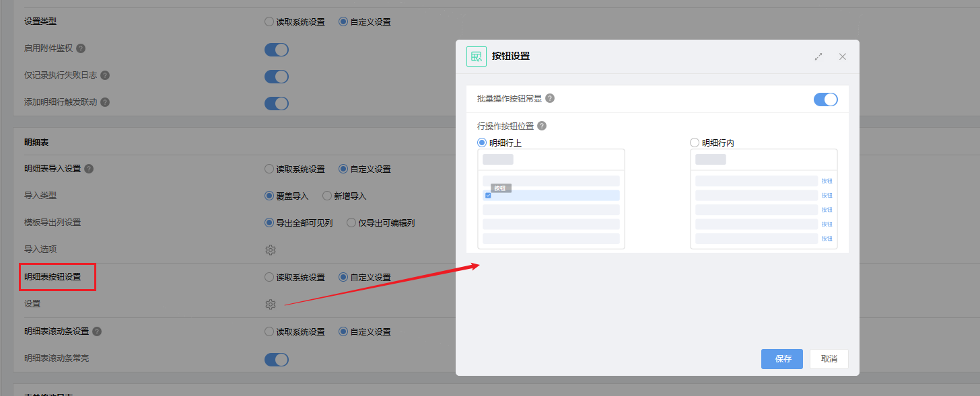Image resolution: width=980 pixels, height=396 pixels.
Task: Click the 模板导出列设置 label
Action: click(53, 223)
